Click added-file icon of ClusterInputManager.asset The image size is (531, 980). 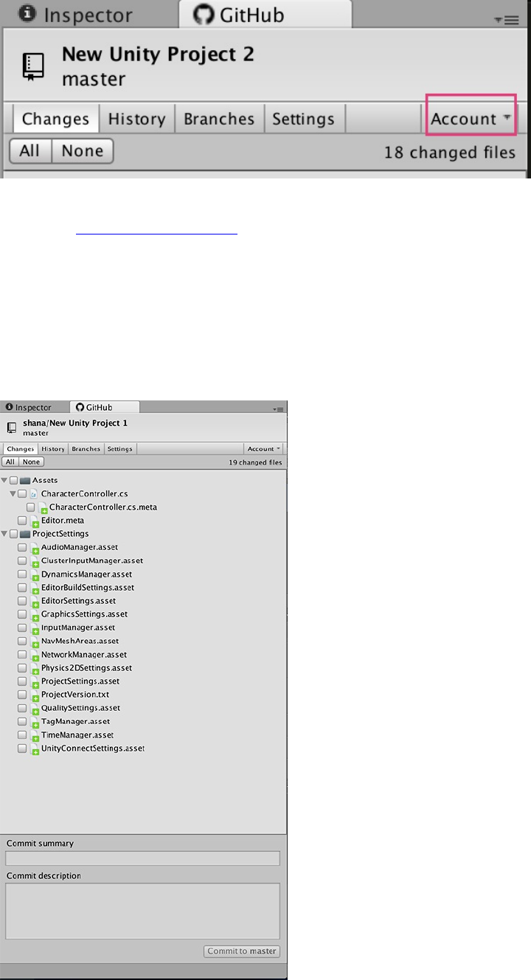35,561
